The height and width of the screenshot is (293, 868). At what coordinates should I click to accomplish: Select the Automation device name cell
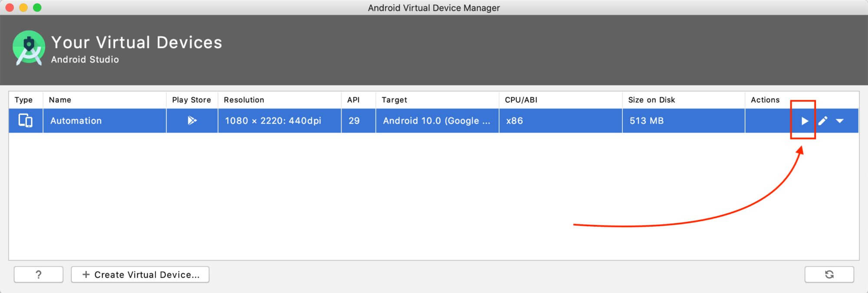(x=105, y=120)
